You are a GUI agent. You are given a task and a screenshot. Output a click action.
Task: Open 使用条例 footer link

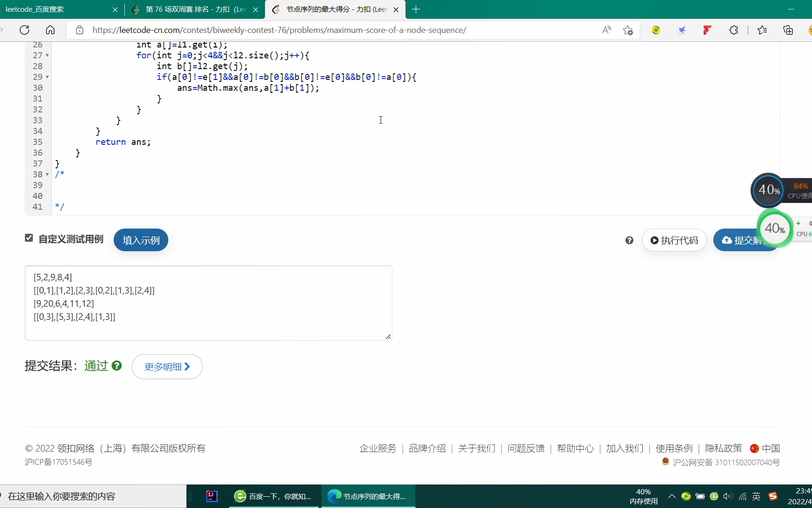pos(674,448)
